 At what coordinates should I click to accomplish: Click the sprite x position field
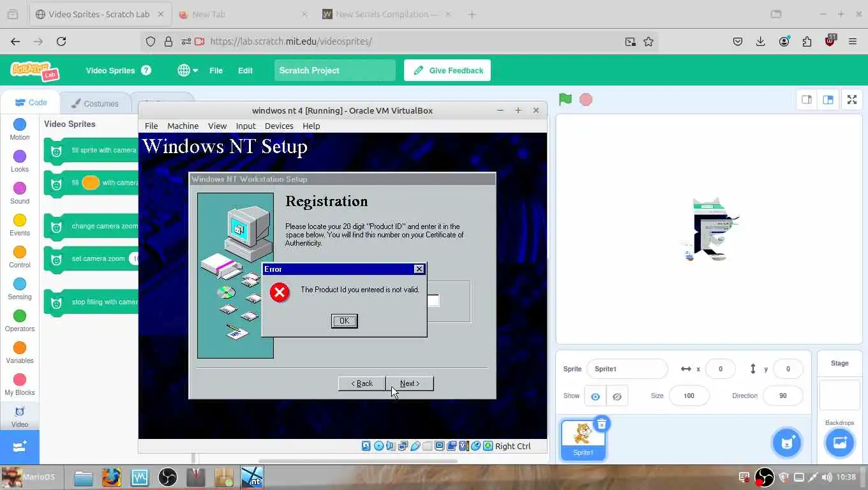coord(721,369)
